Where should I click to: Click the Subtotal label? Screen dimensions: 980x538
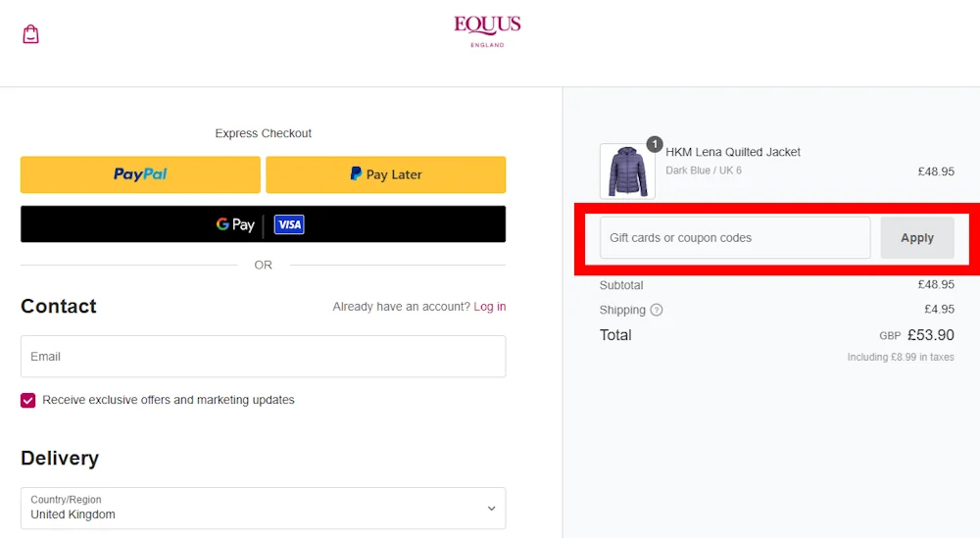621,285
